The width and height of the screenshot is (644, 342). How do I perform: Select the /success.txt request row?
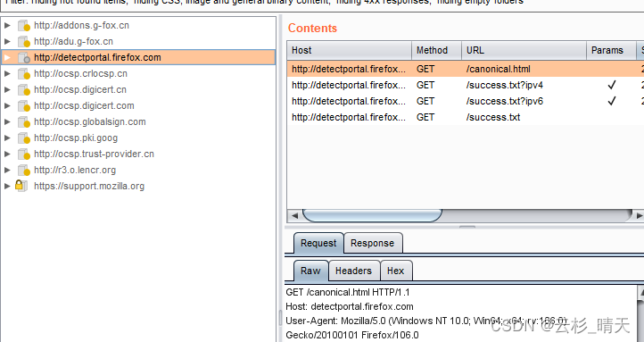[x=466, y=117]
